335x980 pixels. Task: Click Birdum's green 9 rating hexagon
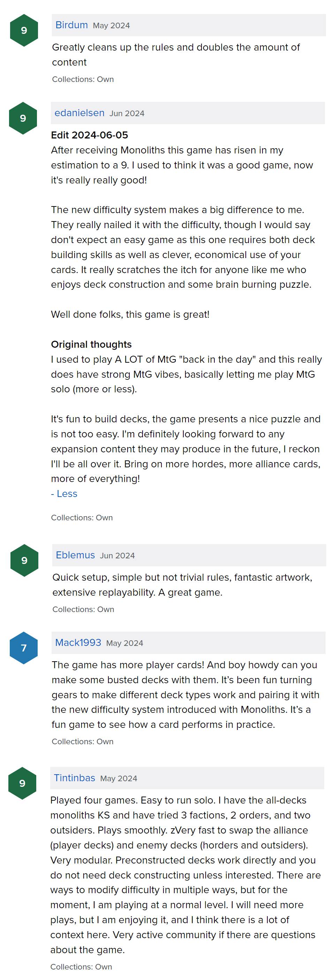click(24, 30)
